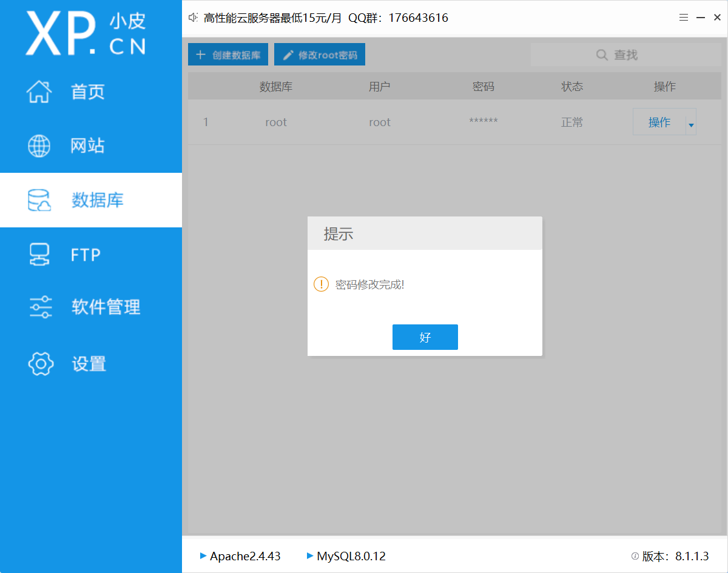This screenshot has width=728, height=573.
Task: Go to 网站 section in sidebar
Action: click(91, 146)
